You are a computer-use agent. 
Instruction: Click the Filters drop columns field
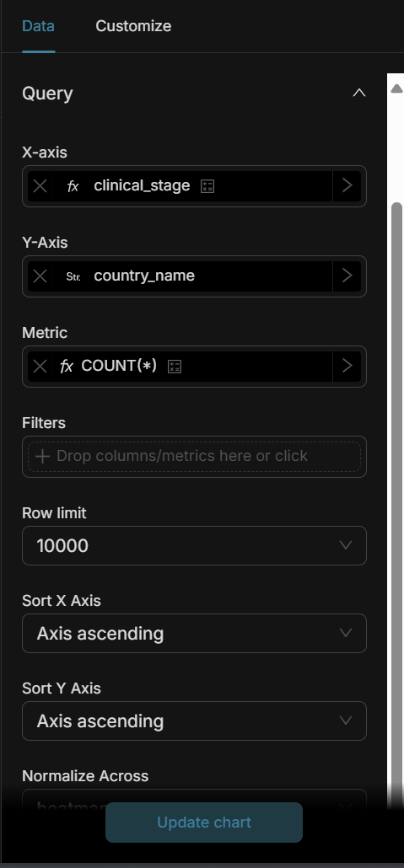pyautogui.click(x=194, y=457)
